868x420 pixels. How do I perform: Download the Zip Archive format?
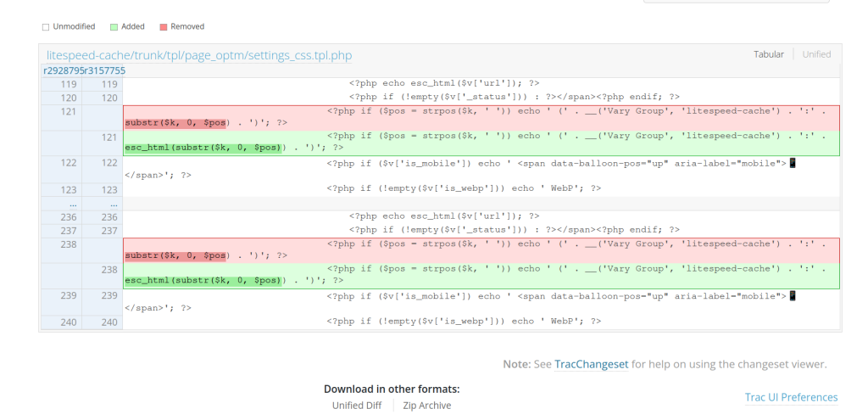point(426,406)
